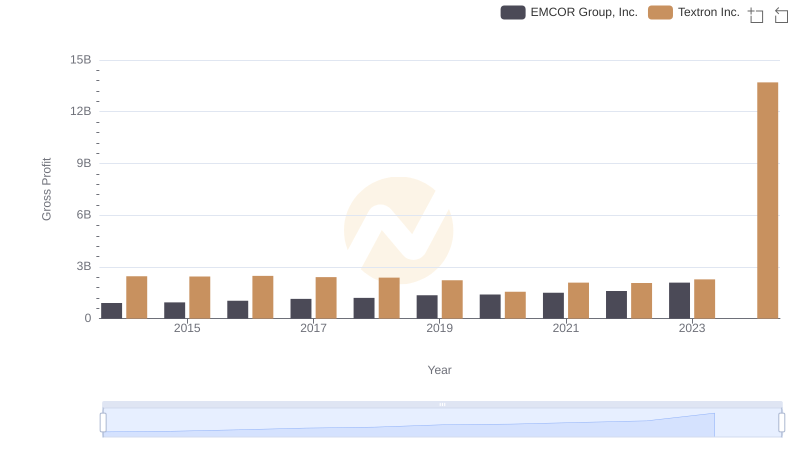The image size is (800, 461).
Task: Click the Textron bar for 2017
Action: click(x=326, y=298)
